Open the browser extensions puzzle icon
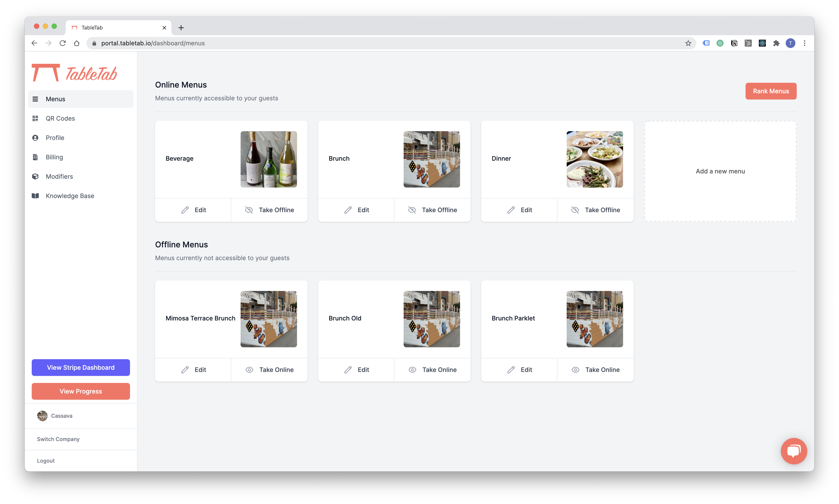 tap(776, 43)
